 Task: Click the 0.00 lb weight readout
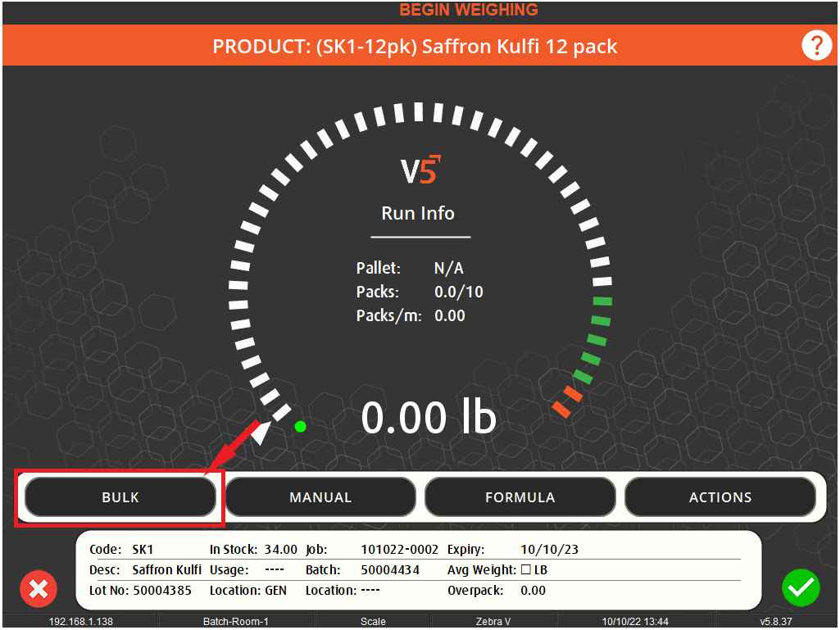429,417
